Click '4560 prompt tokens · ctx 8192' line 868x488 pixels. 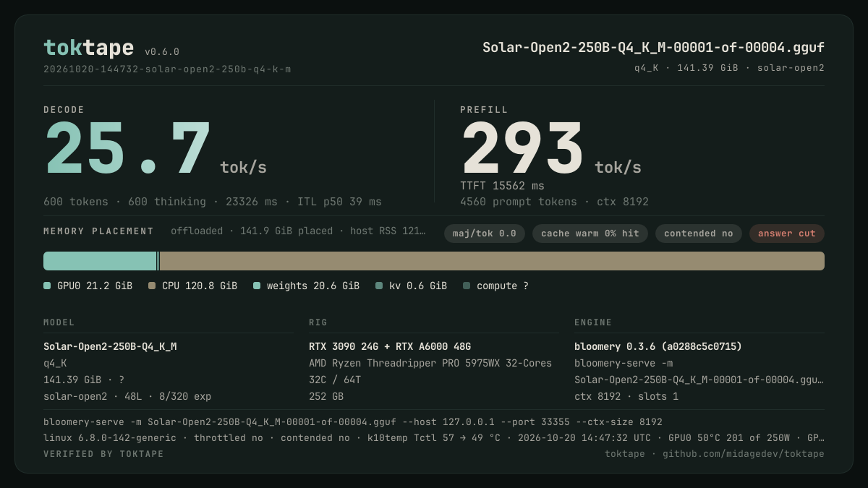click(x=554, y=202)
